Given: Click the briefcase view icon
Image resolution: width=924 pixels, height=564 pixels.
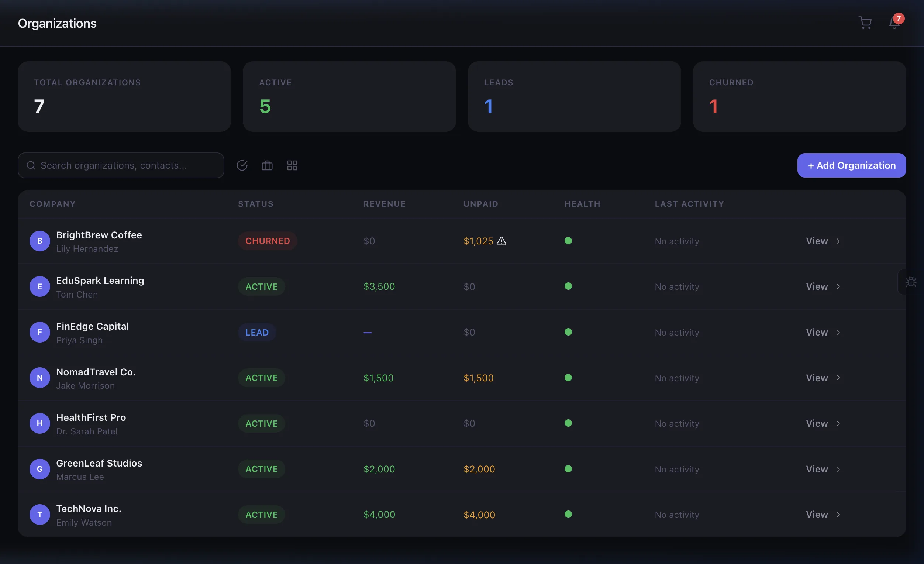Looking at the screenshot, I should tap(267, 165).
